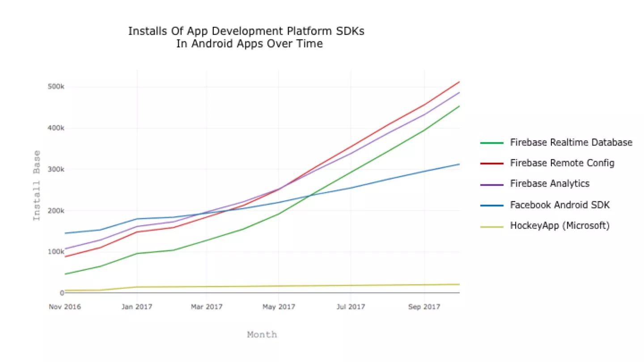Click the 'Jan 2017' x-axis label

[x=137, y=307]
